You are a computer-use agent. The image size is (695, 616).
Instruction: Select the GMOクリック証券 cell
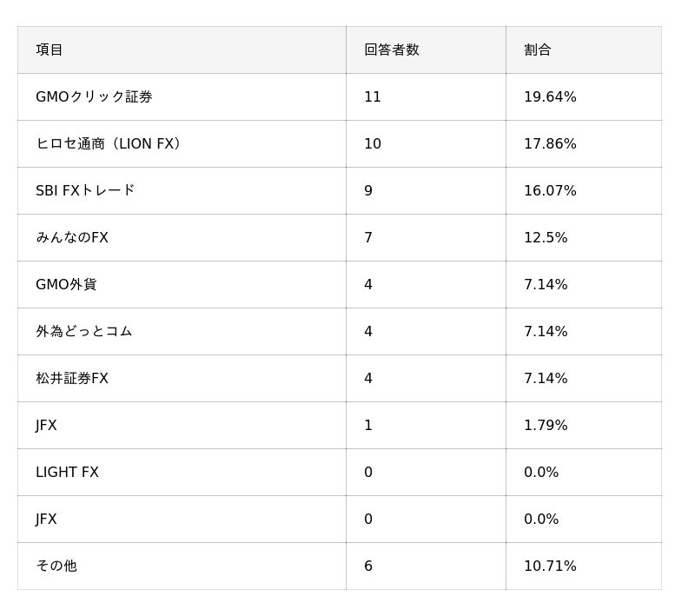click(94, 96)
